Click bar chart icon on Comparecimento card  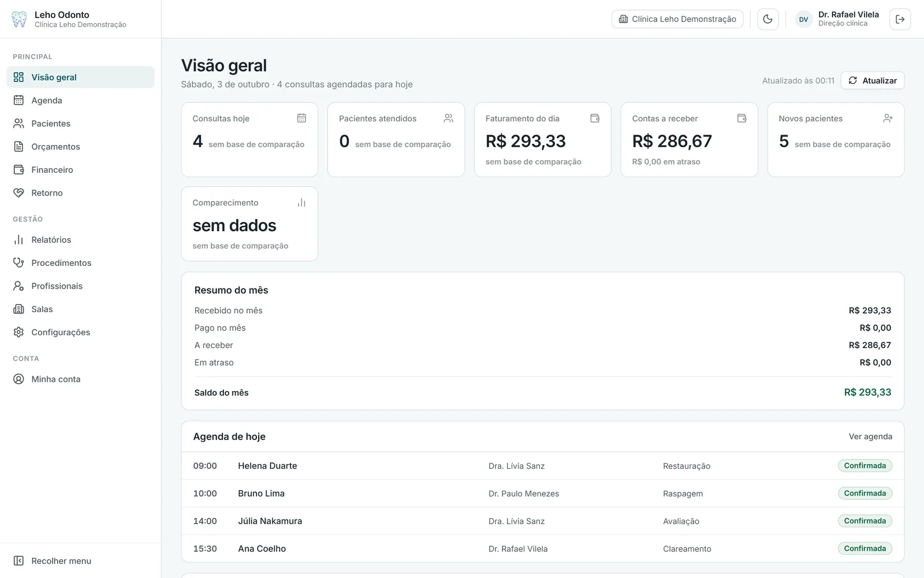[301, 202]
